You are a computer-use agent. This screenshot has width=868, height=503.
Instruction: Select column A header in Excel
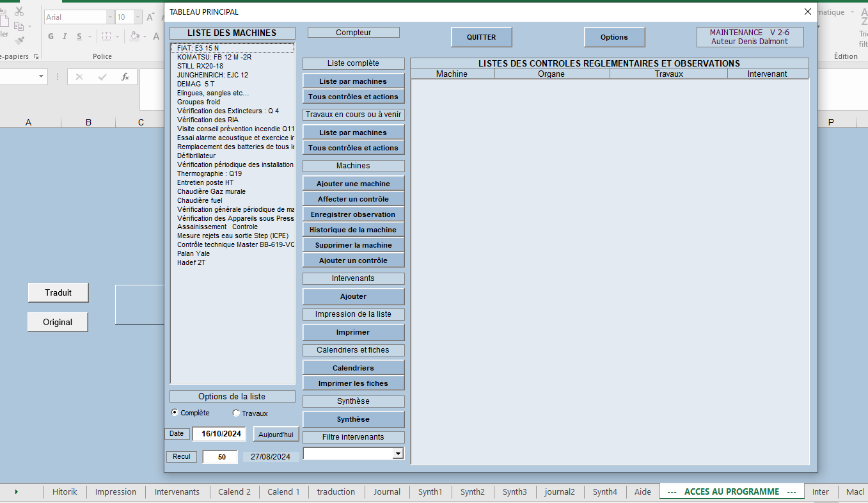[x=28, y=122]
